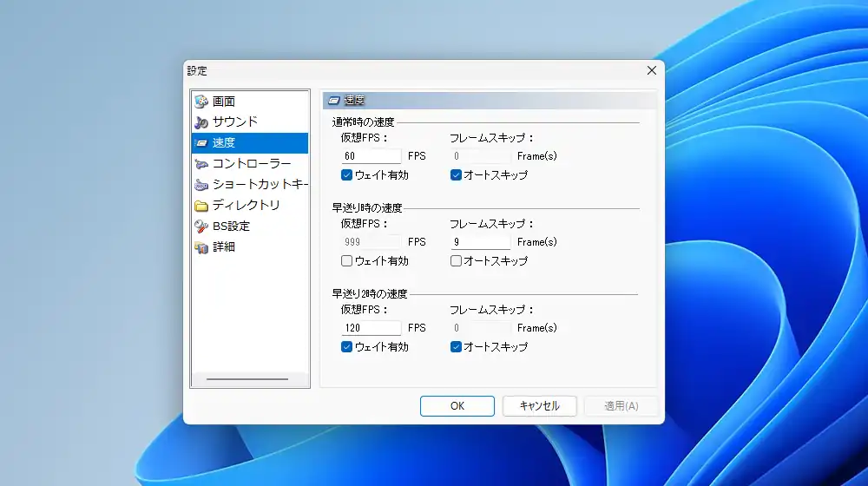Click the 詳細 (advanced) icon
This screenshot has width=868, height=486.
[201, 247]
